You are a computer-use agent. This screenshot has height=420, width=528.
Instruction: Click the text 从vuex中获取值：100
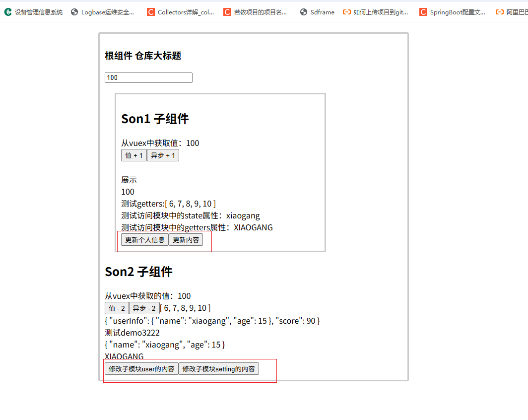[160, 143]
